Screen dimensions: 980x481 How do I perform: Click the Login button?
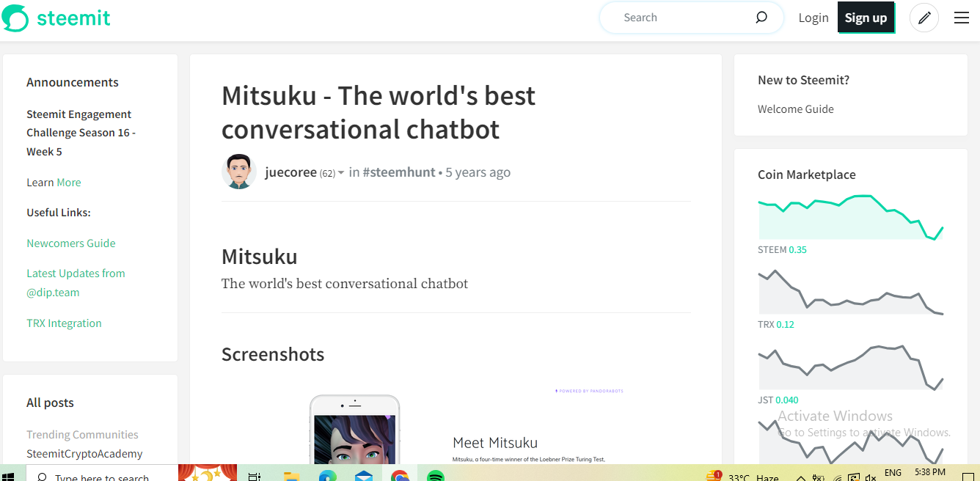click(813, 17)
